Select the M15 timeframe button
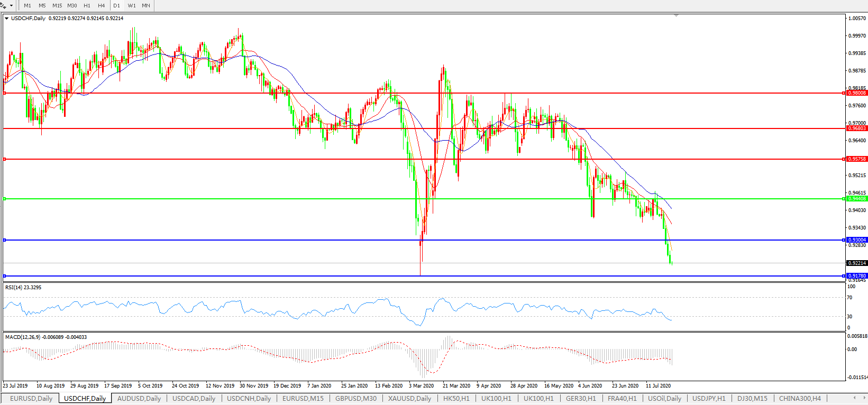 pyautogui.click(x=57, y=6)
